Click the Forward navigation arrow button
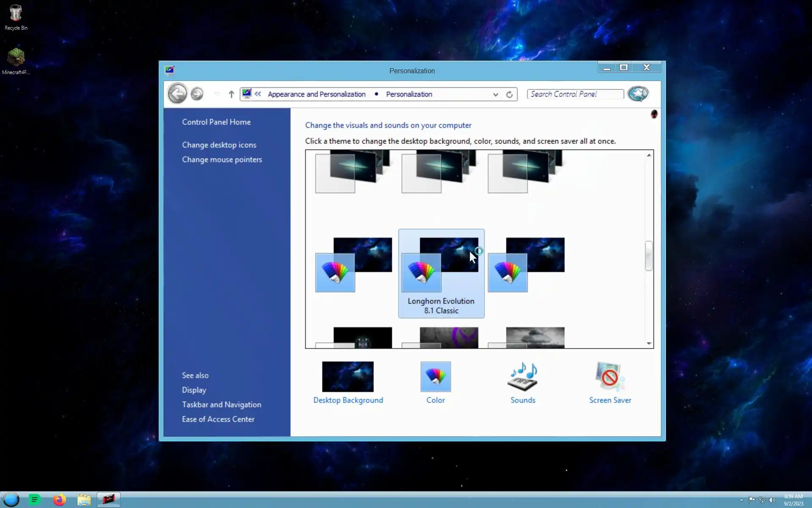 click(x=197, y=94)
